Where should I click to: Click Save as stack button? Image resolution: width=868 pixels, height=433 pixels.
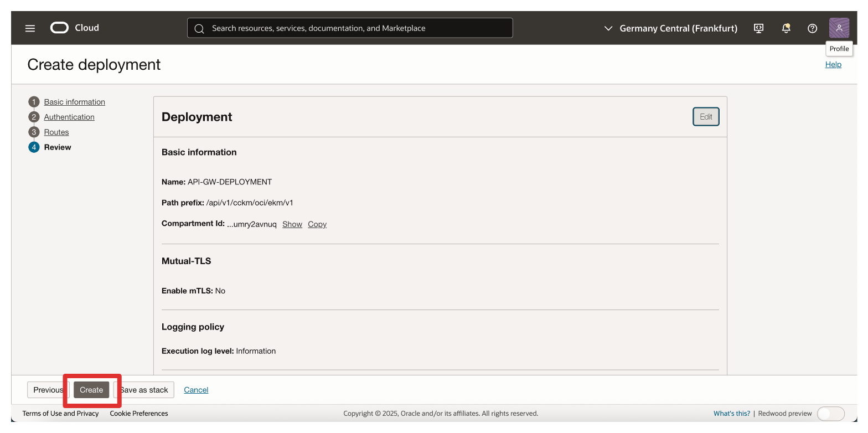click(x=145, y=390)
